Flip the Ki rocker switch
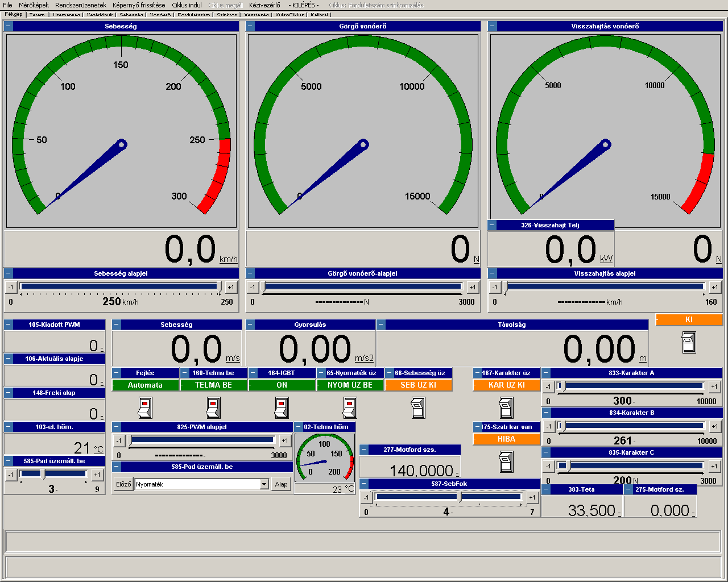This screenshot has width=728, height=582. click(x=689, y=343)
